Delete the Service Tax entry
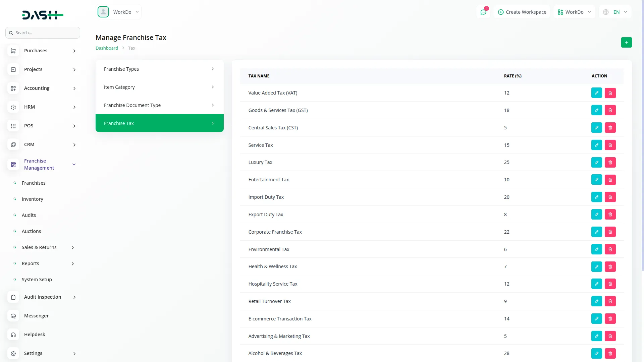 coord(610,145)
